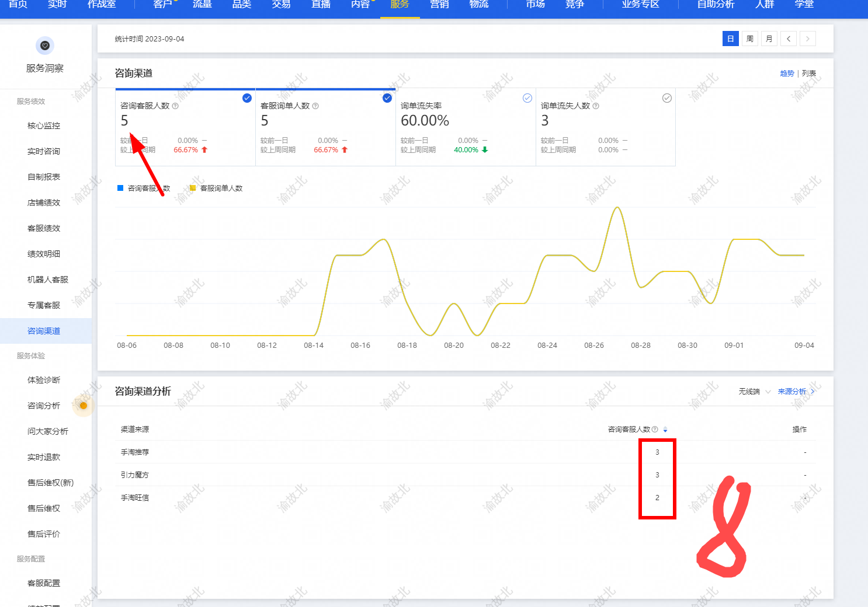The image size is (868, 607).
Task: Check the 询单流失率 metric card
Action: click(x=527, y=98)
